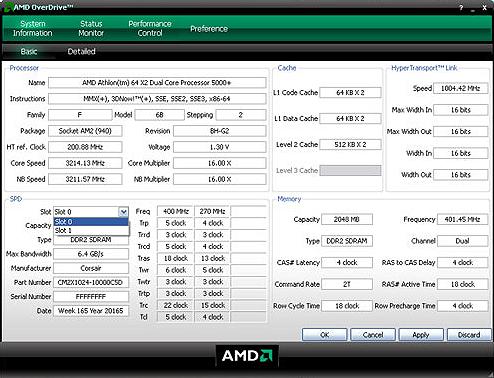The image size is (494, 378).
Task: Click the Row Precharge Time value
Action: (462, 306)
